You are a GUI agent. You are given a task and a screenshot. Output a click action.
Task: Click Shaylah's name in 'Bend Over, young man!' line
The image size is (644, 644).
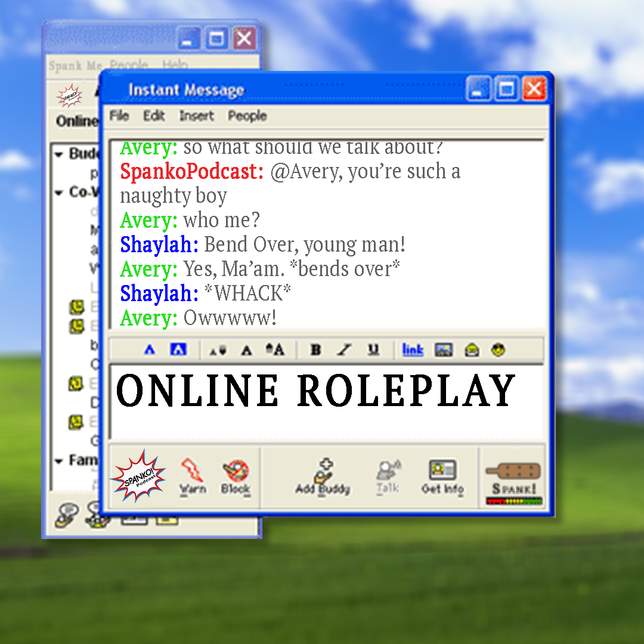pos(159,245)
